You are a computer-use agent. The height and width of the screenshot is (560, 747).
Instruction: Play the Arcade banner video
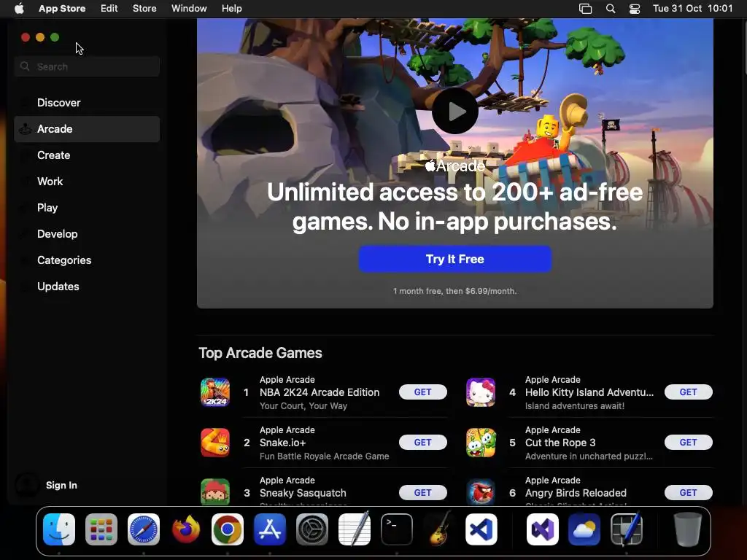click(x=455, y=111)
